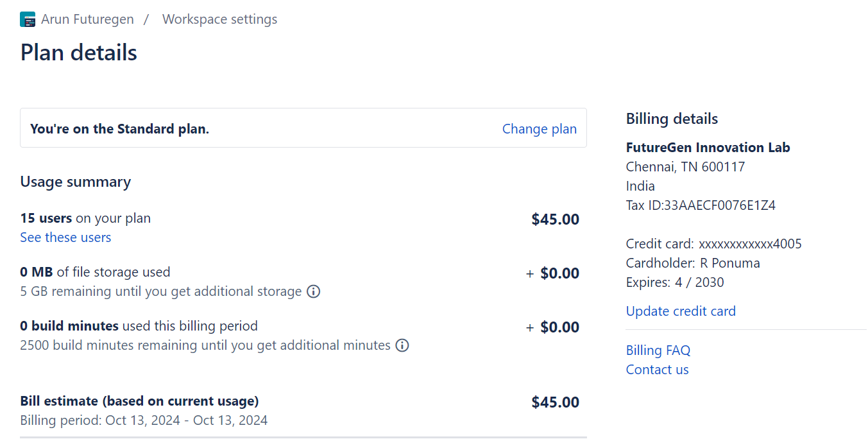
Task: Click the "You're on the Standard plan" text
Action: [x=120, y=129]
